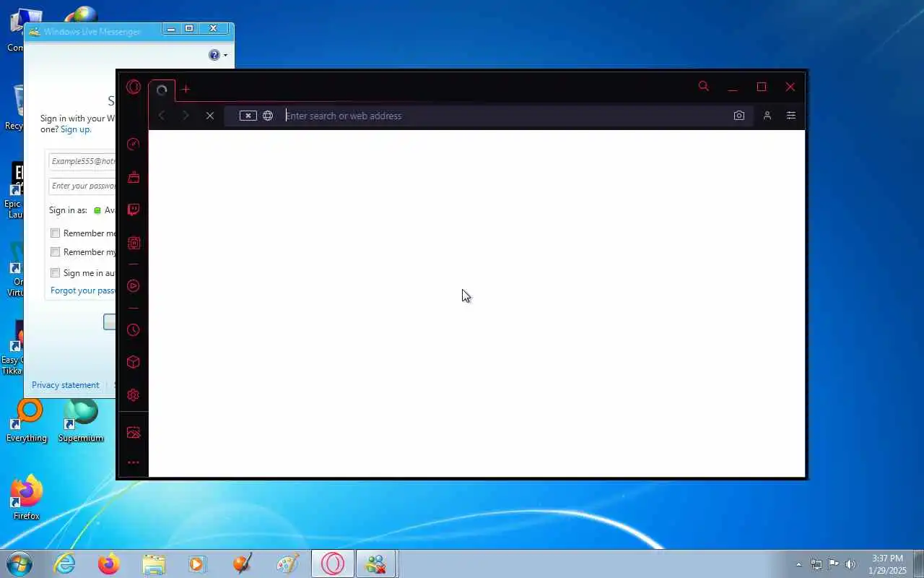Open Extensions via the cube icon
The width and height of the screenshot is (924, 578).
click(133, 362)
